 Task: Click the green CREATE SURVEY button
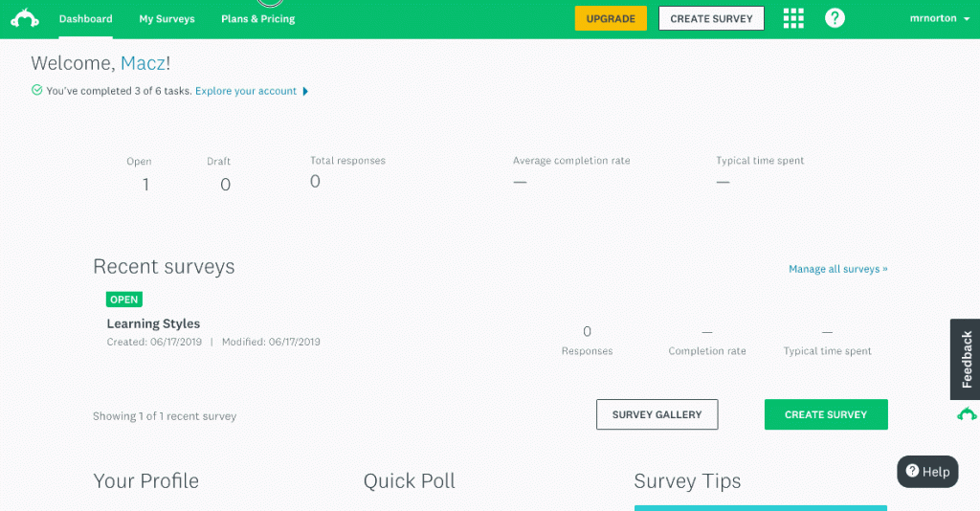click(825, 414)
